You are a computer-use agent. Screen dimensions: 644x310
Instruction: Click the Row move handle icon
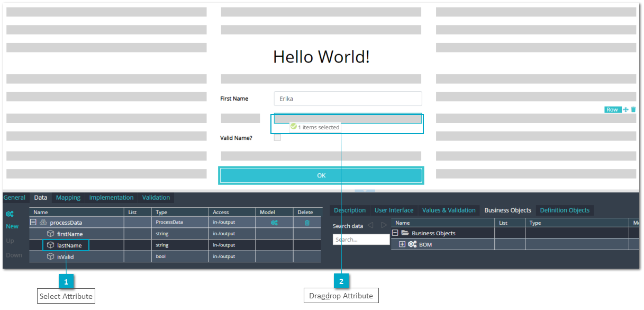(x=626, y=110)
